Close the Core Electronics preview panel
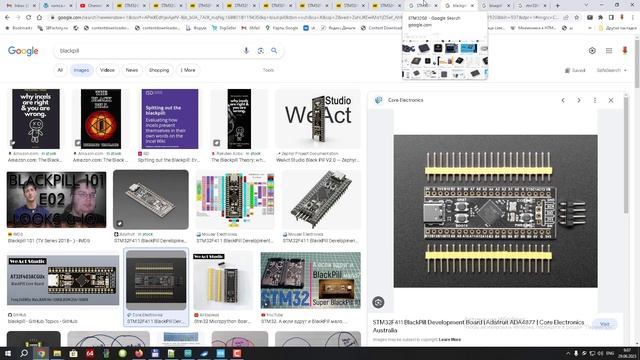Screen dimensions: 640x360 click(x=611, y=100)
